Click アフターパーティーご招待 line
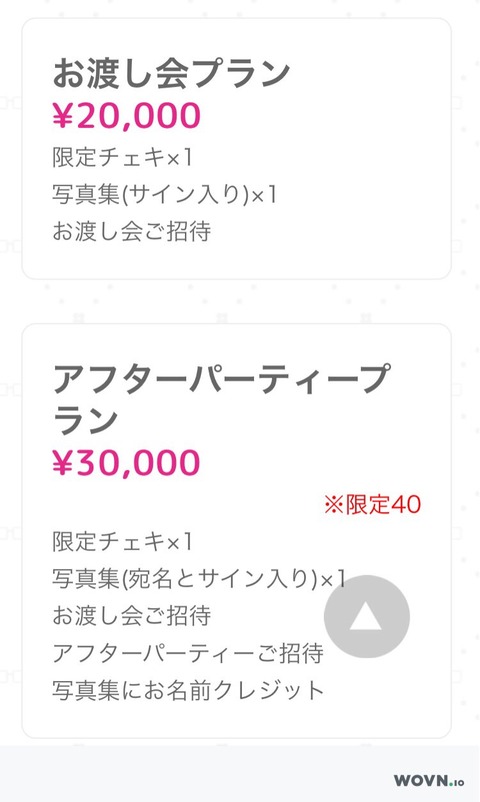 (188, 653)
